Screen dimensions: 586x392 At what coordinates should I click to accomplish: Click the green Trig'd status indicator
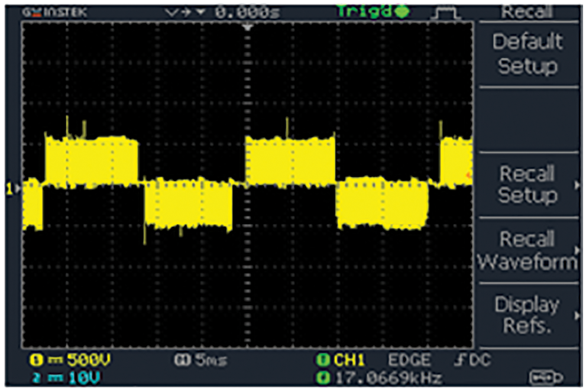(x=373, y=12)
